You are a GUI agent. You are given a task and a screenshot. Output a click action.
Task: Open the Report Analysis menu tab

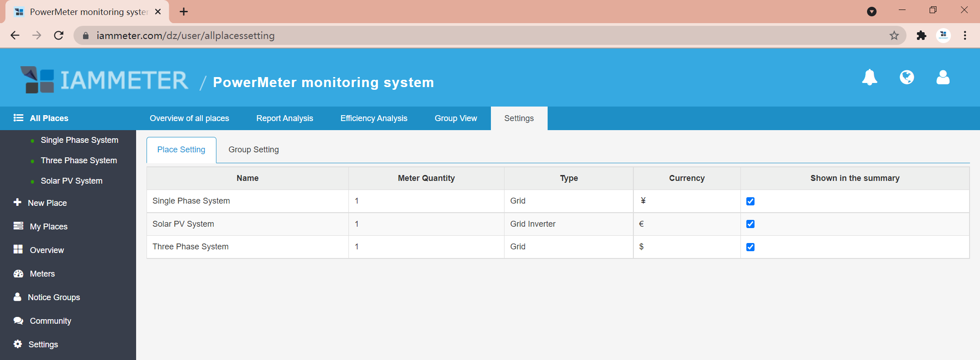coord(284,118)
